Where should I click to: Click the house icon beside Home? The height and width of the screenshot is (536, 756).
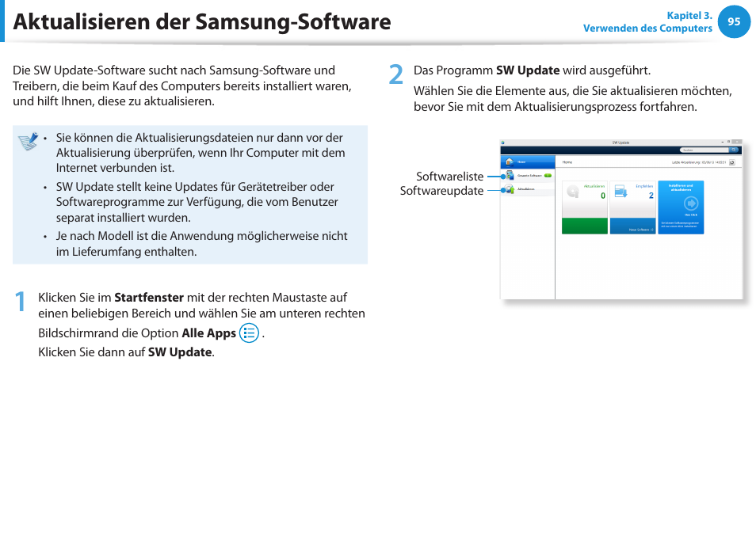pos(510,162)
